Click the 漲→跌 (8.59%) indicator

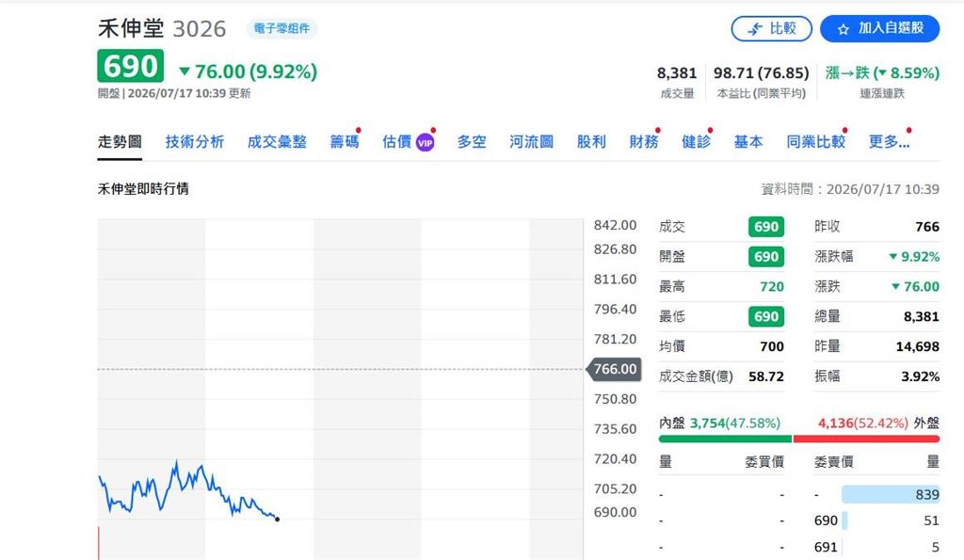click(x=882, y=72)
